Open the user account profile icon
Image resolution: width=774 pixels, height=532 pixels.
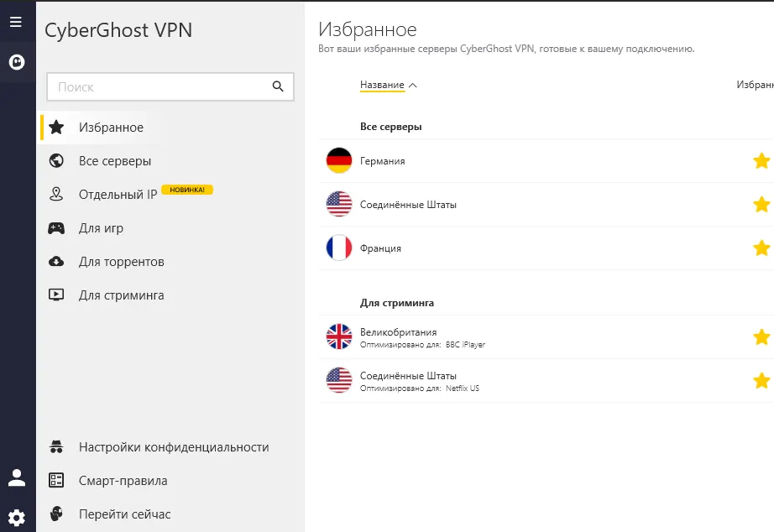click(x=16, y=478)
